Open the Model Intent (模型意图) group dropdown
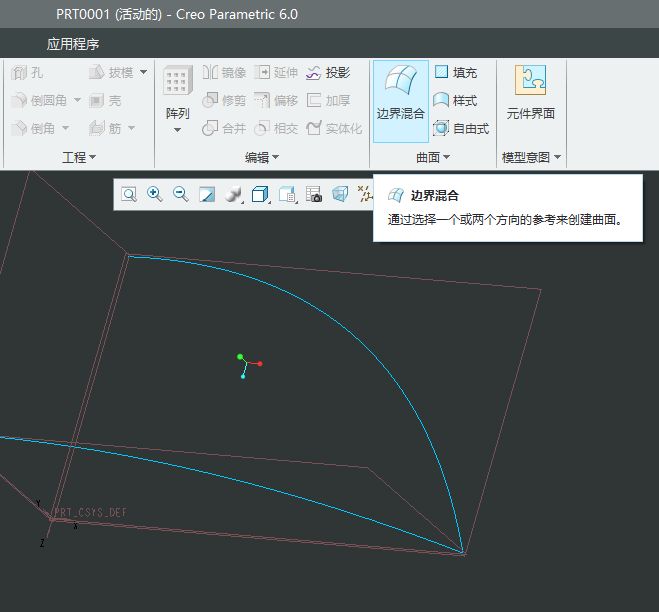The height and width of the screenshot is (612, 659). 531,157
